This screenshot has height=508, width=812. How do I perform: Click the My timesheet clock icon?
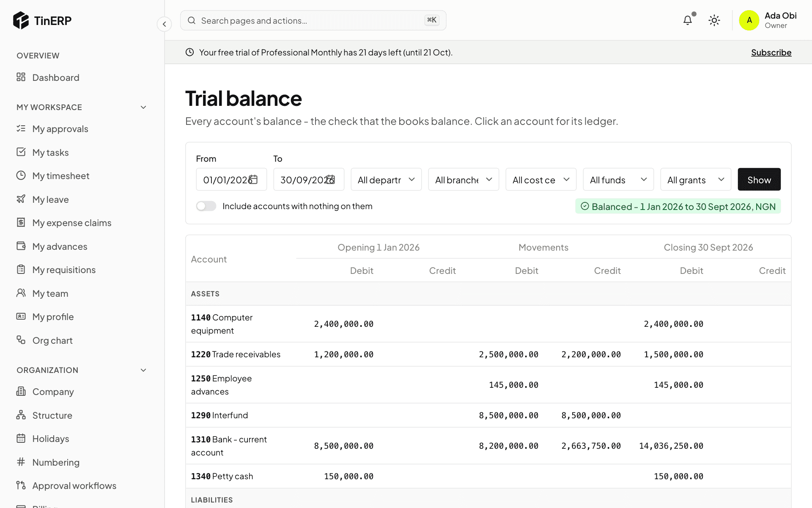tap(21, 175)
